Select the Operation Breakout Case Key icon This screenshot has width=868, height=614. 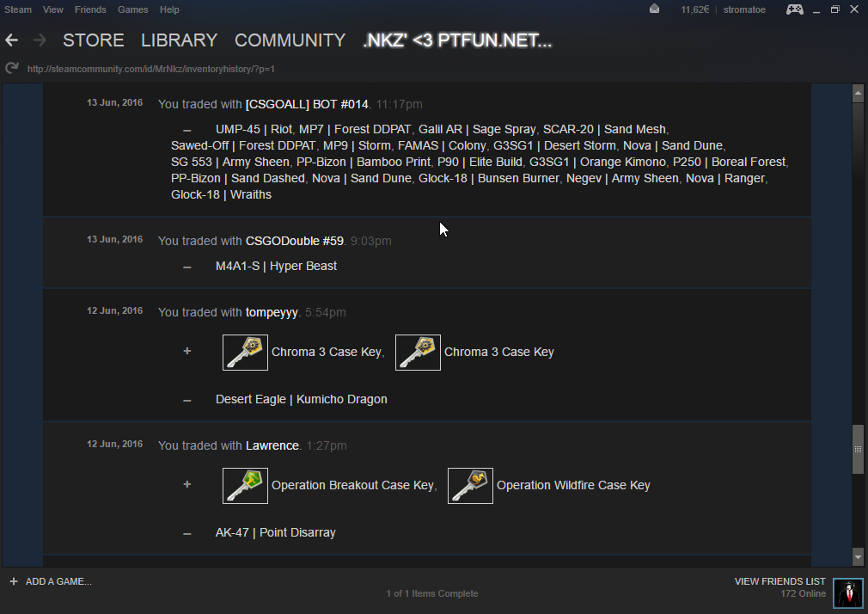pos(245,486)
